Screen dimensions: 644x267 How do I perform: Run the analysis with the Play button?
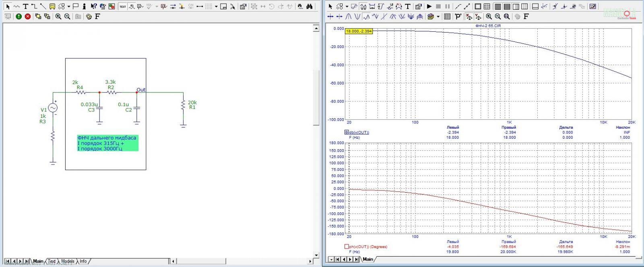coord(429,6)
